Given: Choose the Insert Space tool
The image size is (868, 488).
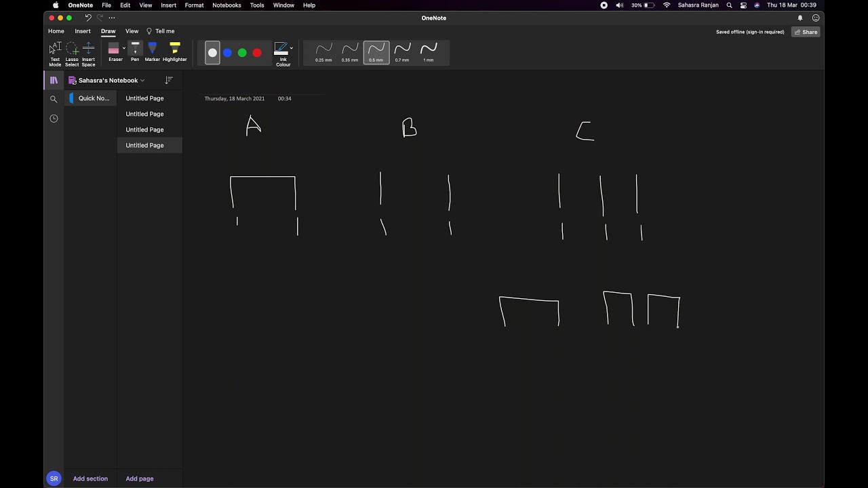Looking at the screenshot, I should point(88,54).
